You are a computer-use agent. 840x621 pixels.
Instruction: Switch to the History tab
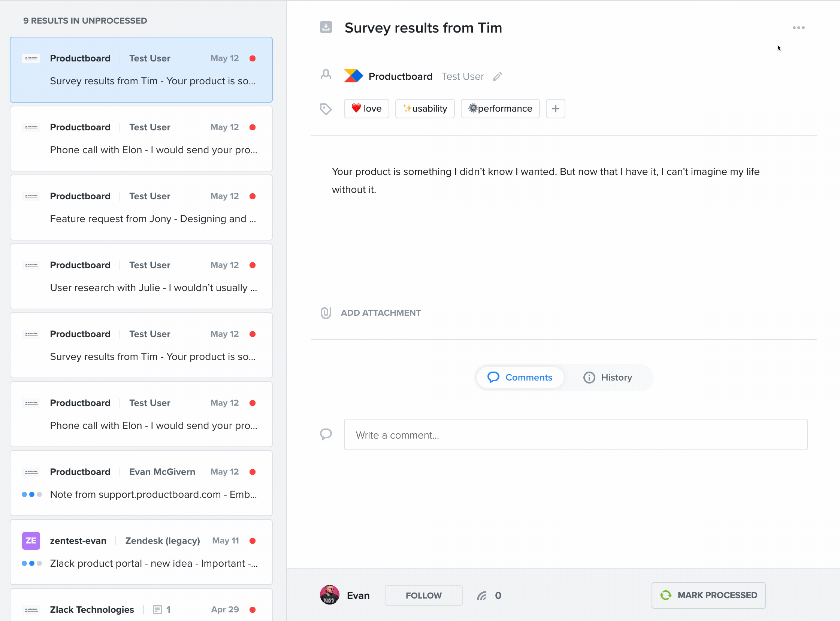(x=607, y=377)
